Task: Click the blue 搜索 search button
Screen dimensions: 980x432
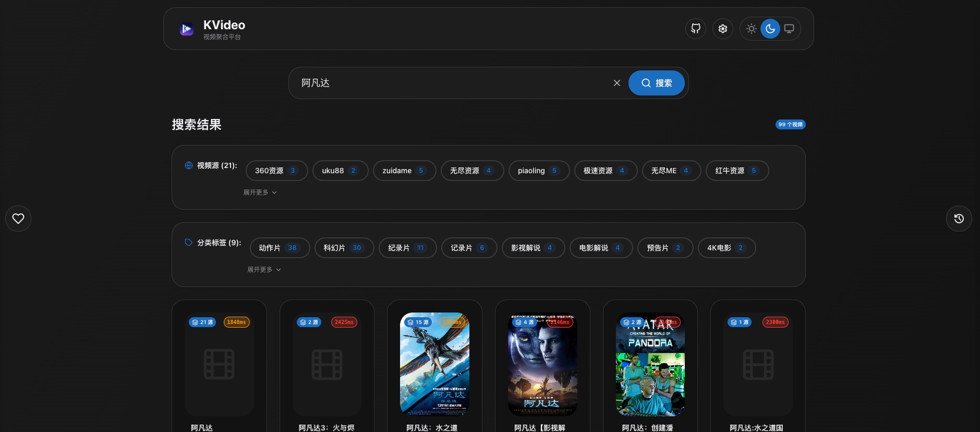Action: pos(656,83)
